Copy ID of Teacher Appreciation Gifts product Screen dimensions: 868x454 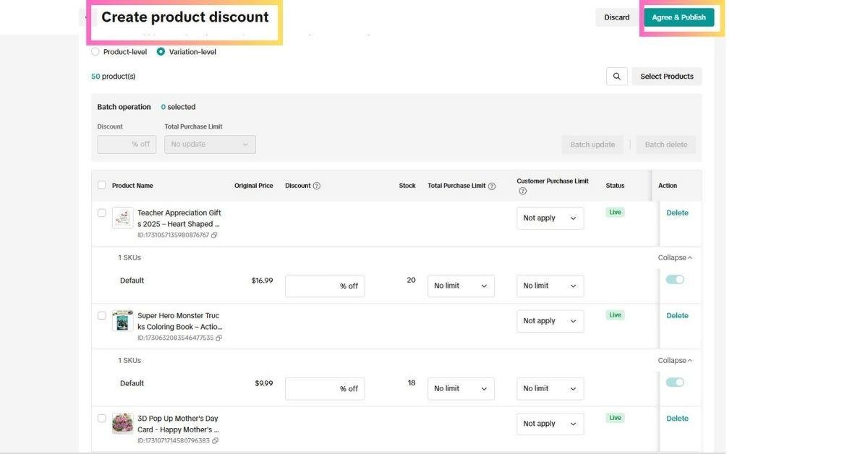(x=214, y=236)
